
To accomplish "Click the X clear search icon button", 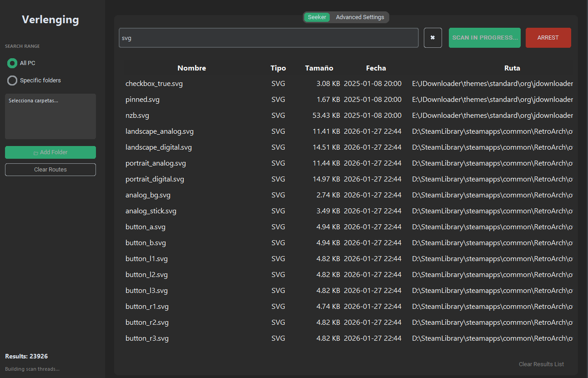I will [432, 38].
